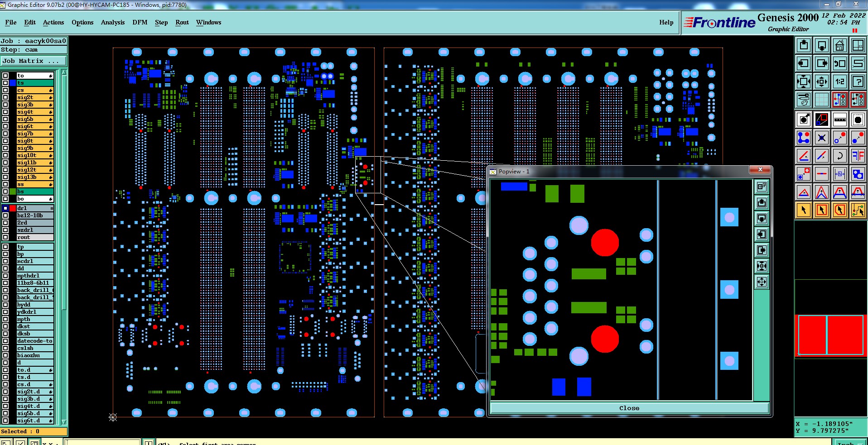
Task: Select the rotate arrow edit tool
Action: coord(840,156)
